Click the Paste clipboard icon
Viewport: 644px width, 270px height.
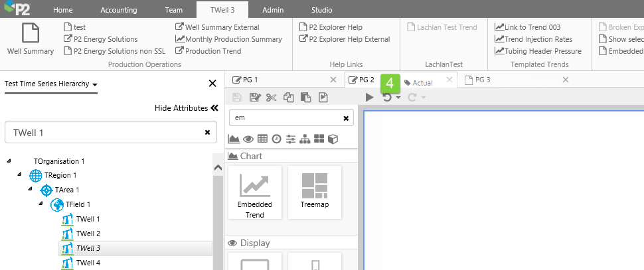coord(305,98)
